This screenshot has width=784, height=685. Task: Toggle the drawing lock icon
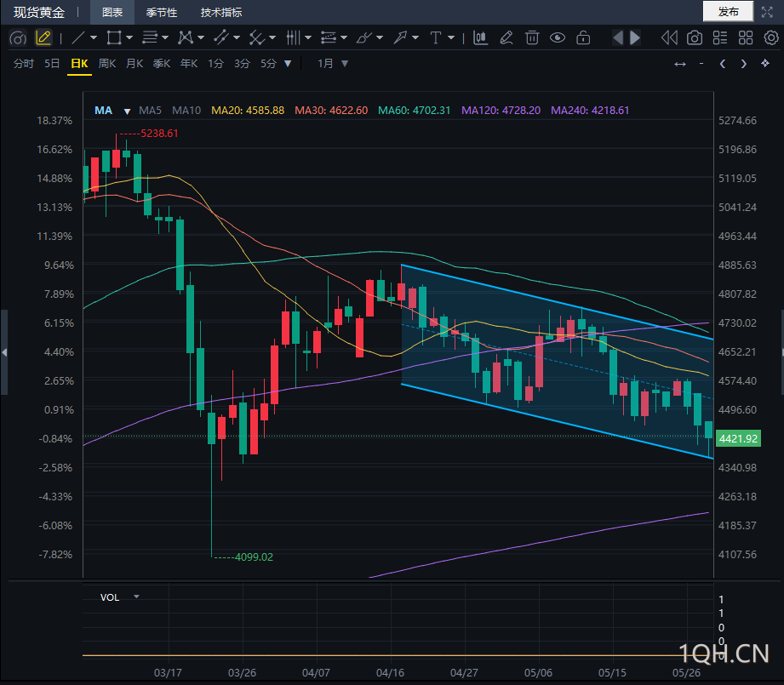coord(583,38)
